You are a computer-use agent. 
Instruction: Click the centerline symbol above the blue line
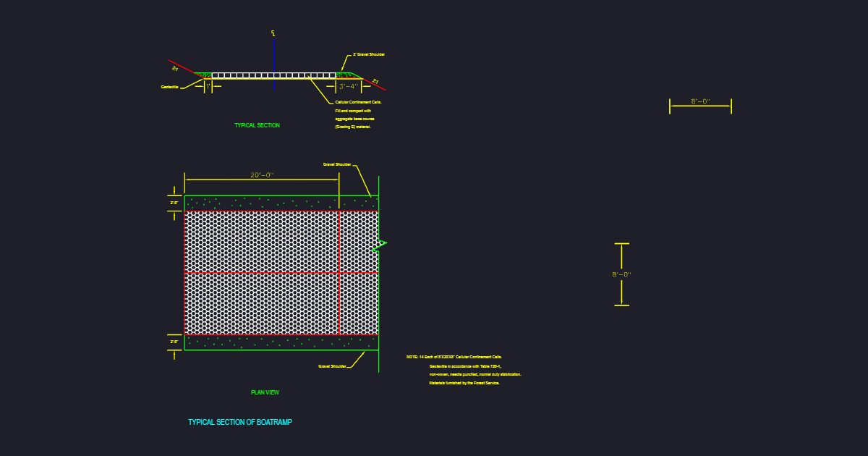[273, 33]
